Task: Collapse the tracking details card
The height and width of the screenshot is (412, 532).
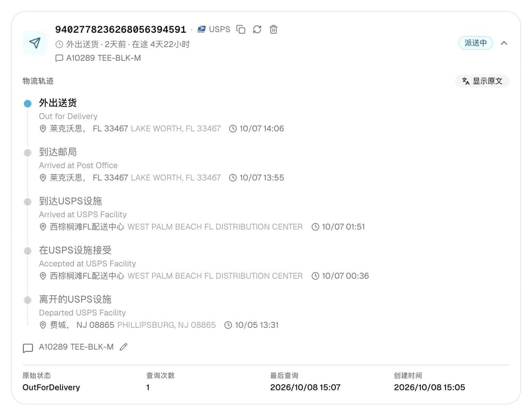Action: 504,43
